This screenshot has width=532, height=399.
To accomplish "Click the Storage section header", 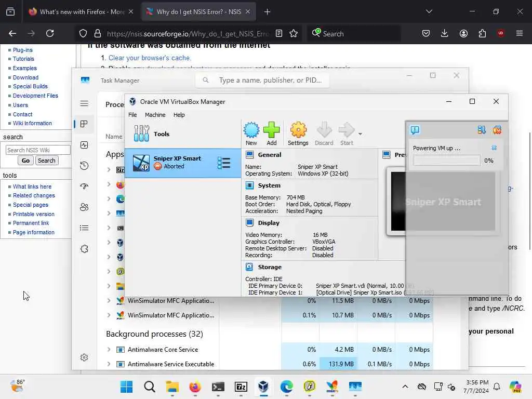I will tap(270, 267).
